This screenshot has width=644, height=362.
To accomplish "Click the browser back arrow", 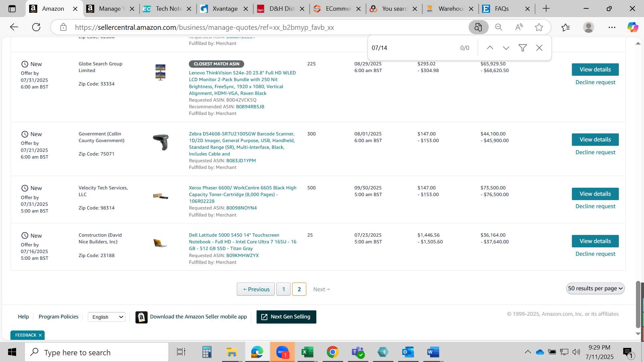I will pyautogui.click(x=14, y=27).
